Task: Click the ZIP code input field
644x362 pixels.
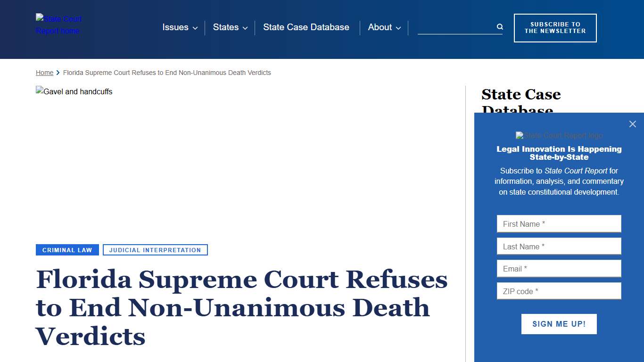Action: [x=559, y=291]
